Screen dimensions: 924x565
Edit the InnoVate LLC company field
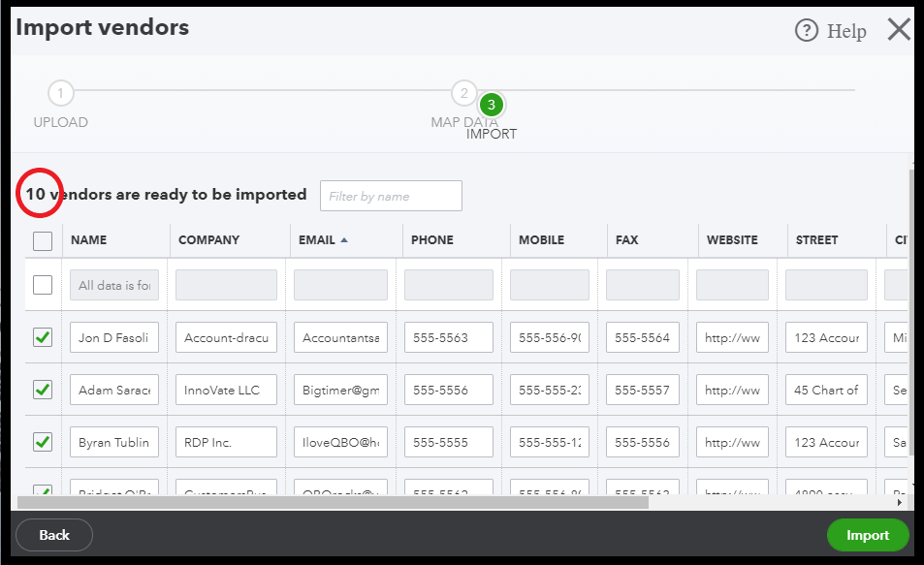(x=225, y=389)
